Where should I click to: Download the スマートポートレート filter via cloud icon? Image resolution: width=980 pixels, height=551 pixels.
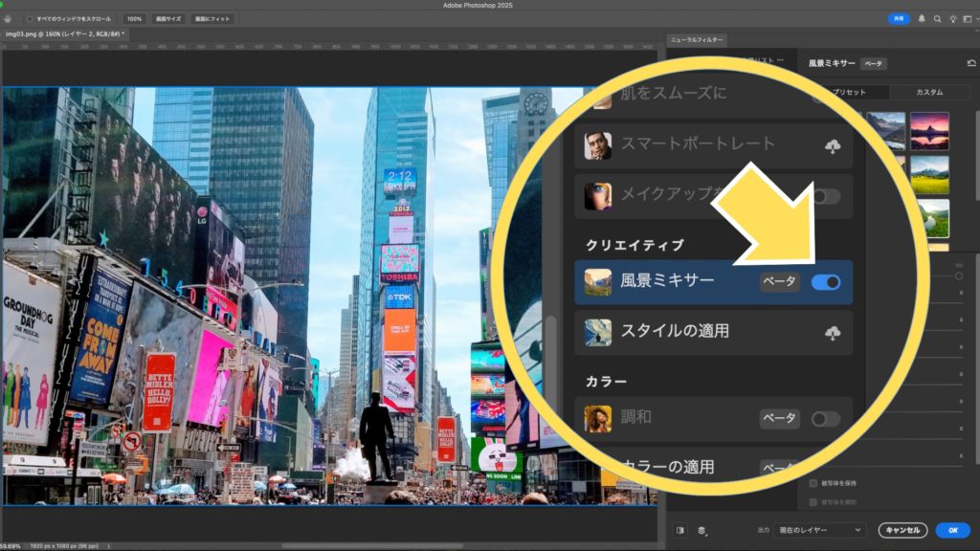click(x=833, y=146)
